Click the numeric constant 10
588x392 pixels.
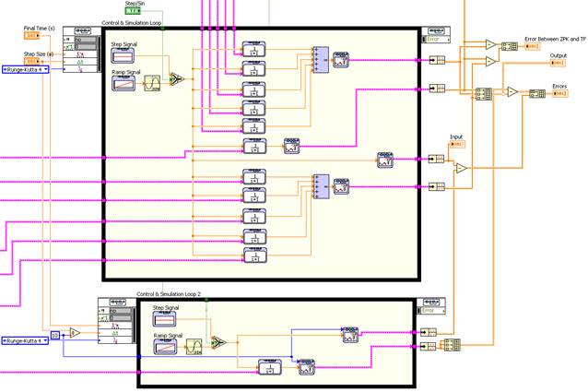(x=55, y=336)
